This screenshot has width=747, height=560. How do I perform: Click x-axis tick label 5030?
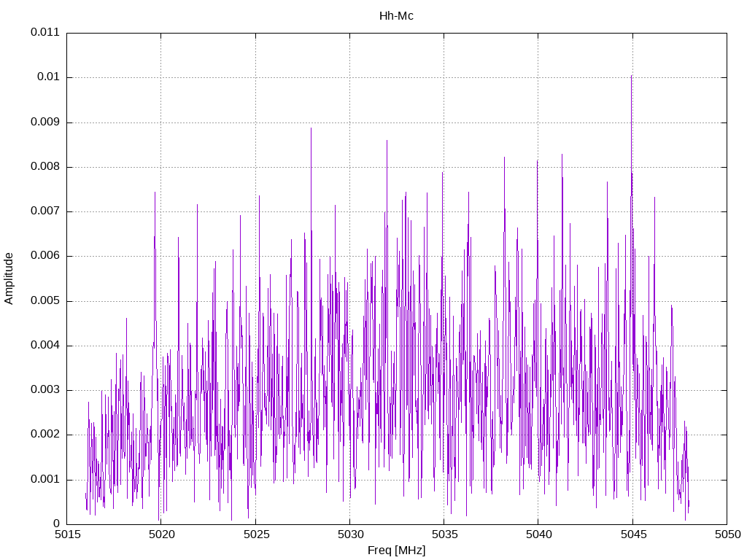pyautogui.click(x=351, y=534)
